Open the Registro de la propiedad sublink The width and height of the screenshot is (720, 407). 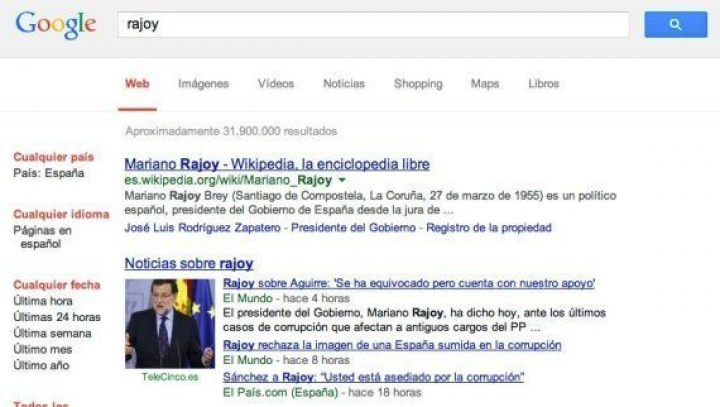(x=488, y=229)
